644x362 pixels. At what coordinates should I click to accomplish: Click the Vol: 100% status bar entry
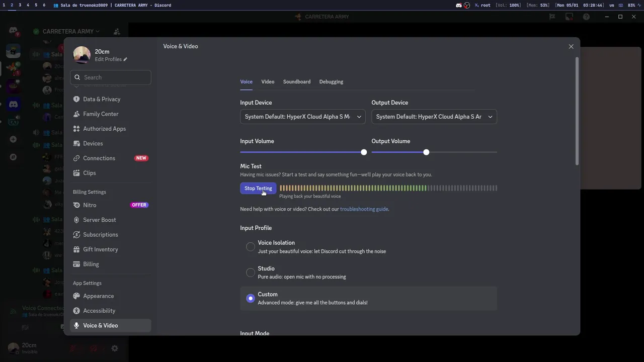[508, 5]
